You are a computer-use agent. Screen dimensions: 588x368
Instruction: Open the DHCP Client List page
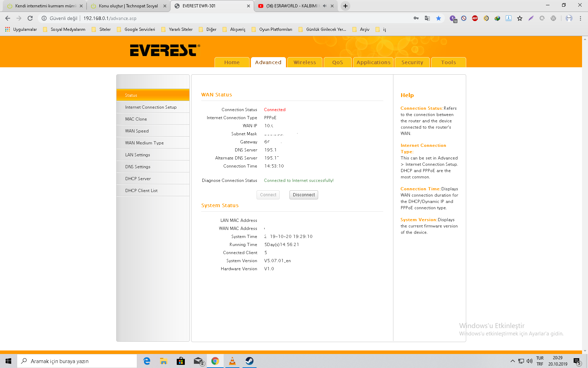tap(153, 190)
